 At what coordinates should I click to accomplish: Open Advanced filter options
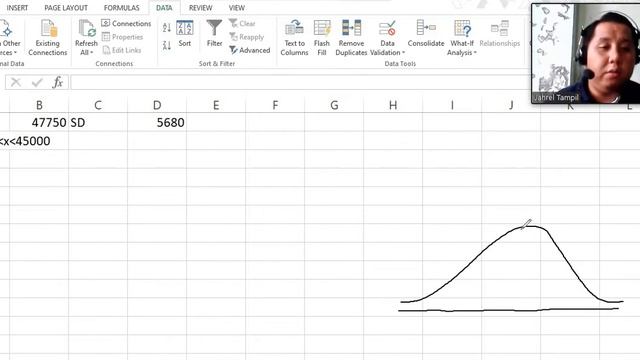tap(250, 50)
